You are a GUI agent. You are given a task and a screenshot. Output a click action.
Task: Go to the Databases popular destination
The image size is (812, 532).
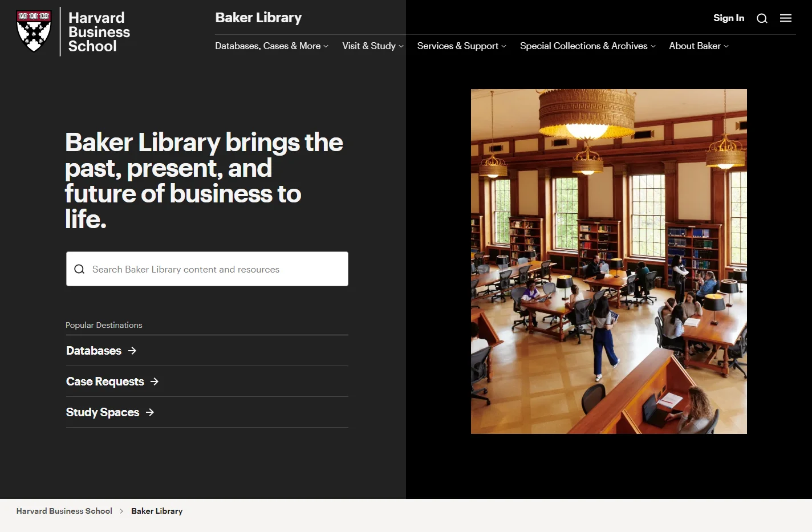pyautogui.click(x=94, y=351)
